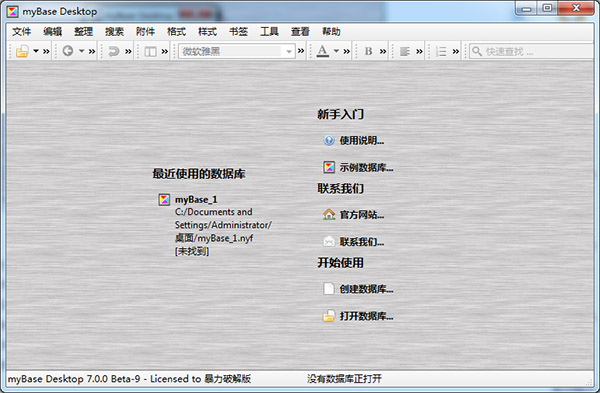Open the 书签 menu
The height and width of the screenshot is (393, 600).
[238, 31]
